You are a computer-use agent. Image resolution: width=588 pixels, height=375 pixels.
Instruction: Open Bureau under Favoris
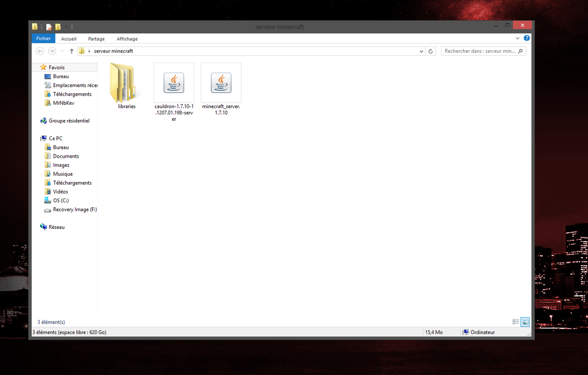tap(61, 76)
